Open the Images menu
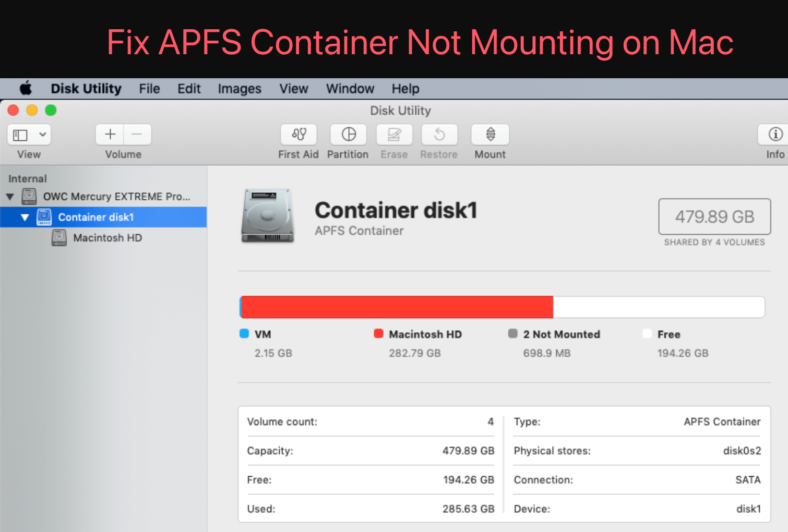 coord(240,89)
